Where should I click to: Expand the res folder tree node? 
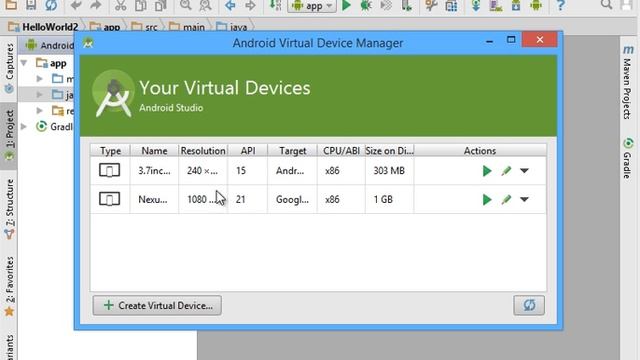(x=40, y=110)
